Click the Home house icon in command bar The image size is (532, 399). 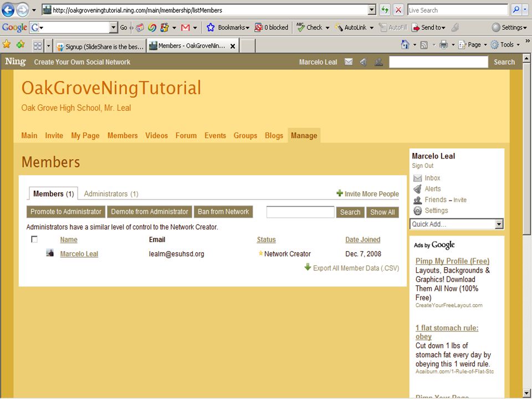coord(405,44)
